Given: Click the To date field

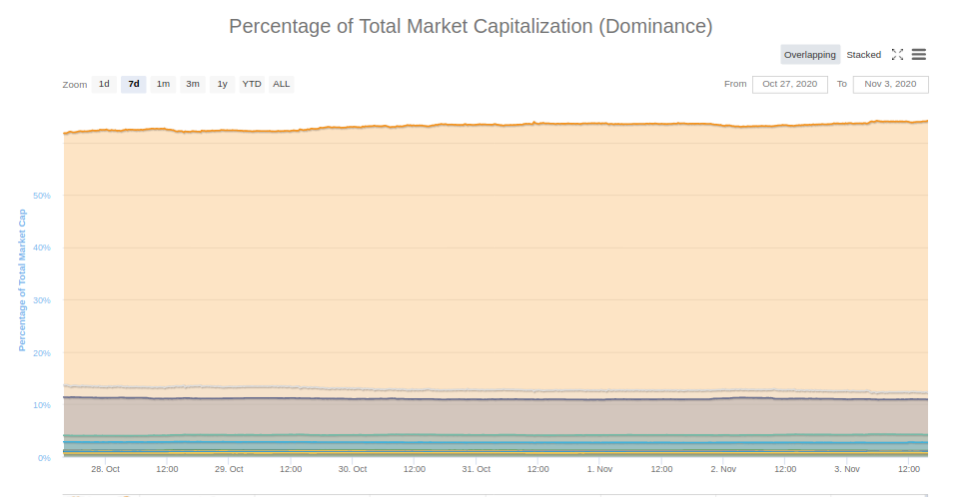Looking at the screenshot, I should [x=890, y=84].
